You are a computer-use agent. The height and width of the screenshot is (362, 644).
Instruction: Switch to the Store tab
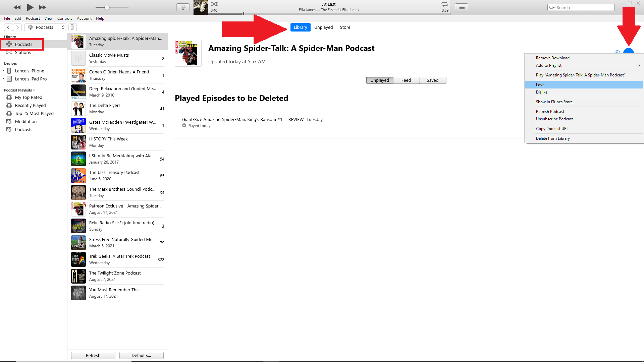(345, 27)
